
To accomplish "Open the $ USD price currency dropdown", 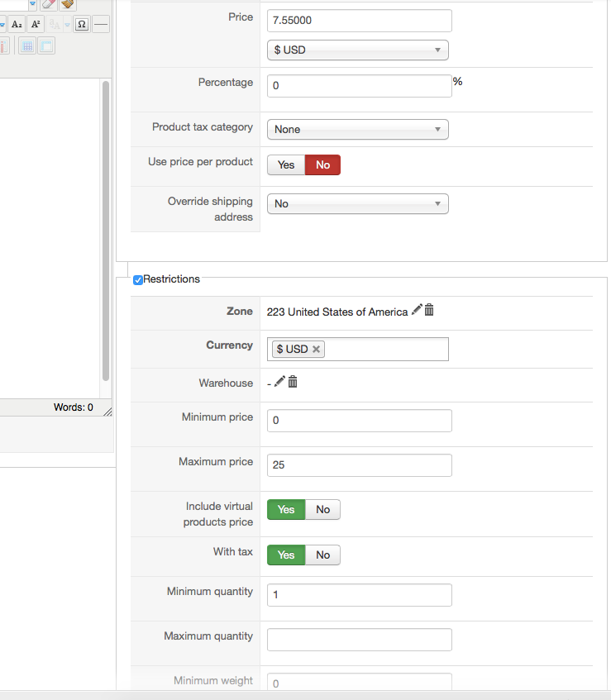I will point(357,50).
